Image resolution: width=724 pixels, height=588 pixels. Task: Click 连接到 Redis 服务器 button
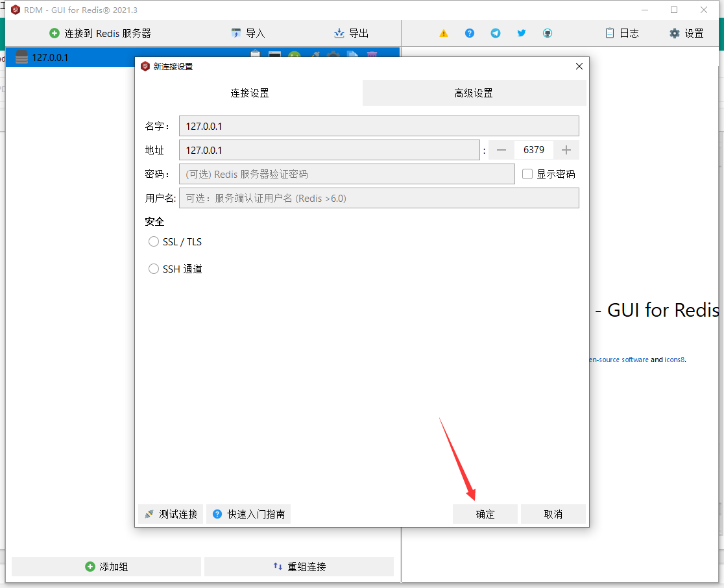coord(101,33)
